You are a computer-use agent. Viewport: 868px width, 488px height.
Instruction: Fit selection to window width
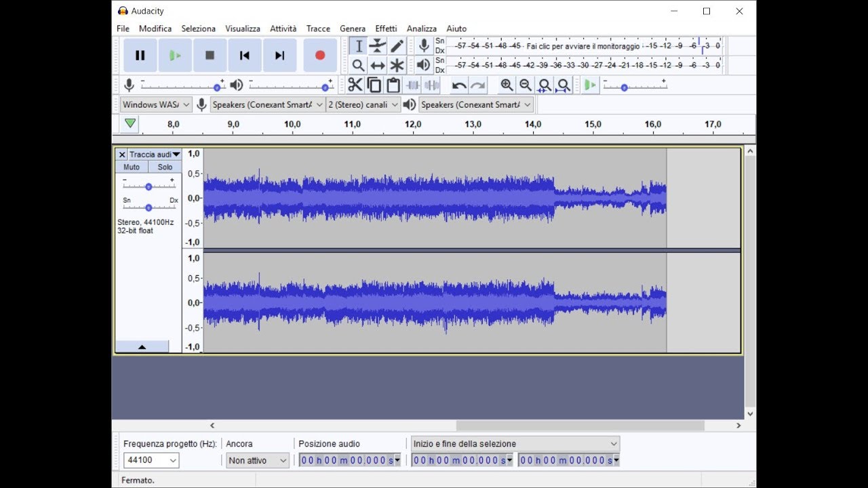click(x=544, y=85)
